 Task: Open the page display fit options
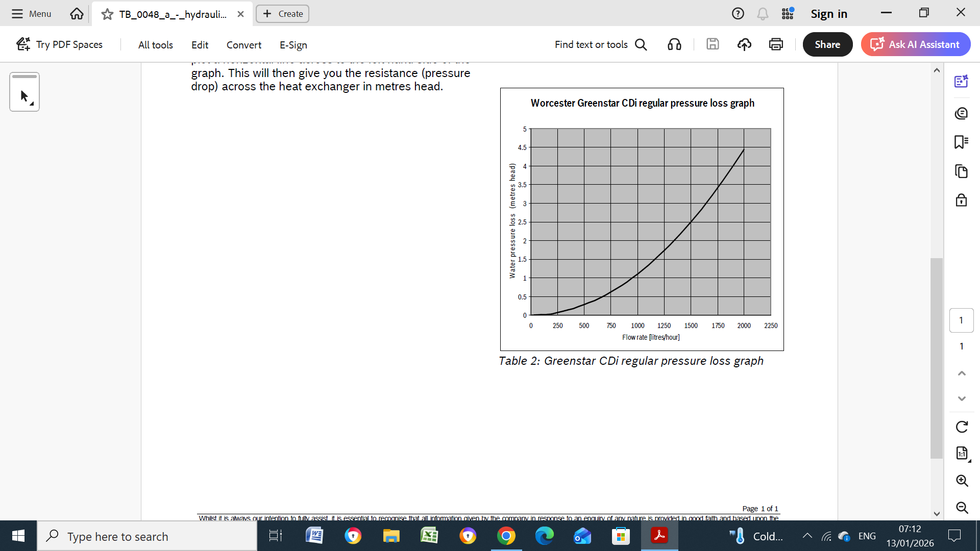(962, 453)
